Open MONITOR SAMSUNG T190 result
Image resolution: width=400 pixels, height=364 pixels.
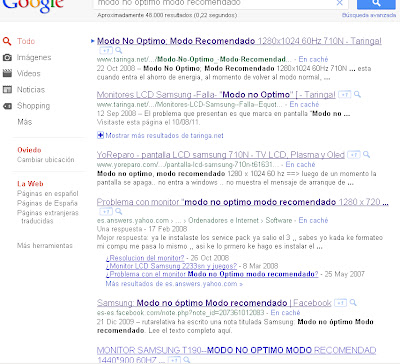(x=236, y=354)
